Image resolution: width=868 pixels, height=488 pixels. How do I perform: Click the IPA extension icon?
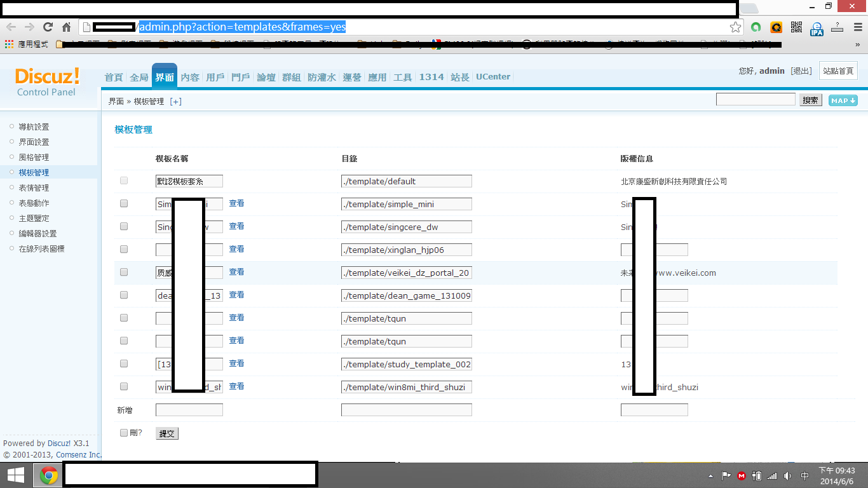tap(817, 27)
